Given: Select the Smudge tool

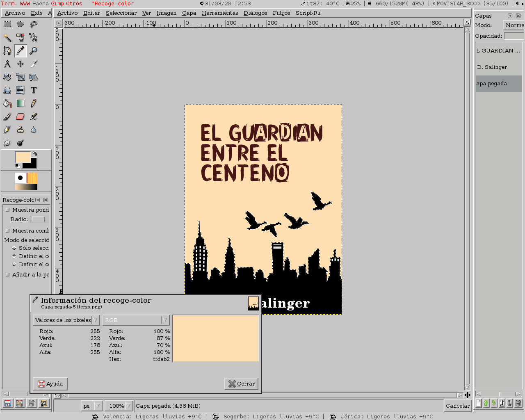Looking at the screenshot, I should [7, 143].
